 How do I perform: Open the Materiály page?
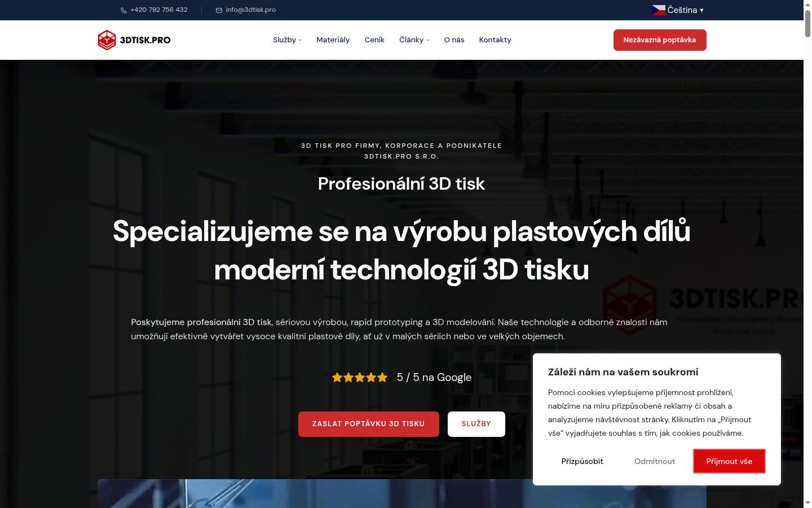click(x=333, y=40)
